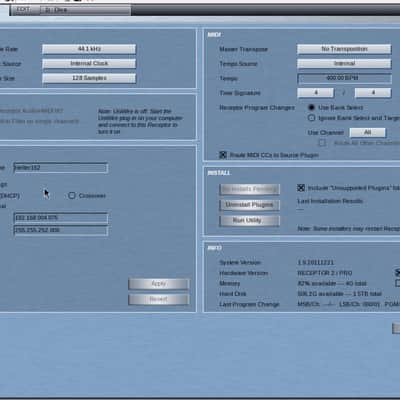This screenshot has height=400, width=400.
Task: Click the Master Transpose label
Action: (x=243, y=49)
